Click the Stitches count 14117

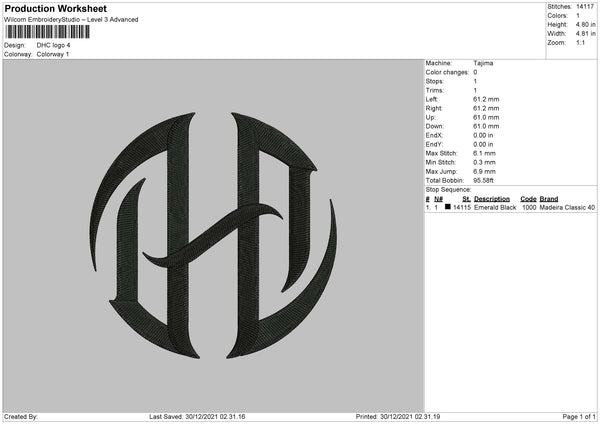click(x=585, y=7)
